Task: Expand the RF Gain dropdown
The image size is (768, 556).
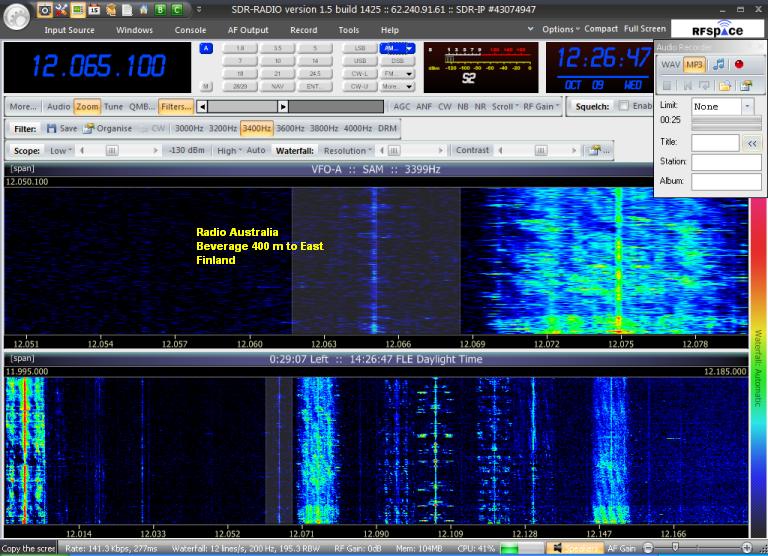Action: click(x=541, y=106)
